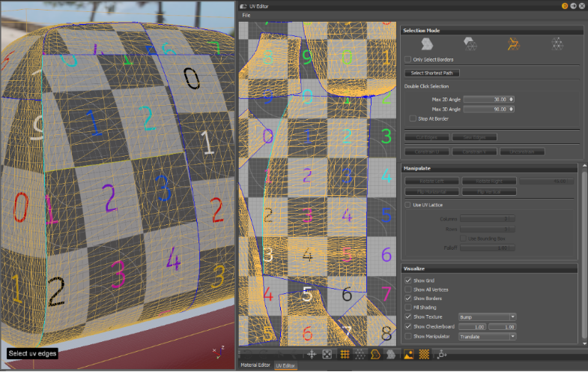Click the Constrain V button
This screenshot has height=372, width=588.
(474, 151)
